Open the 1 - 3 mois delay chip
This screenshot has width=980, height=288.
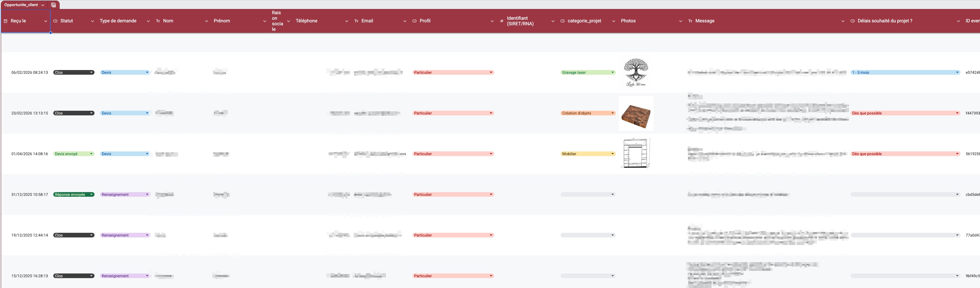coord(906,73)
